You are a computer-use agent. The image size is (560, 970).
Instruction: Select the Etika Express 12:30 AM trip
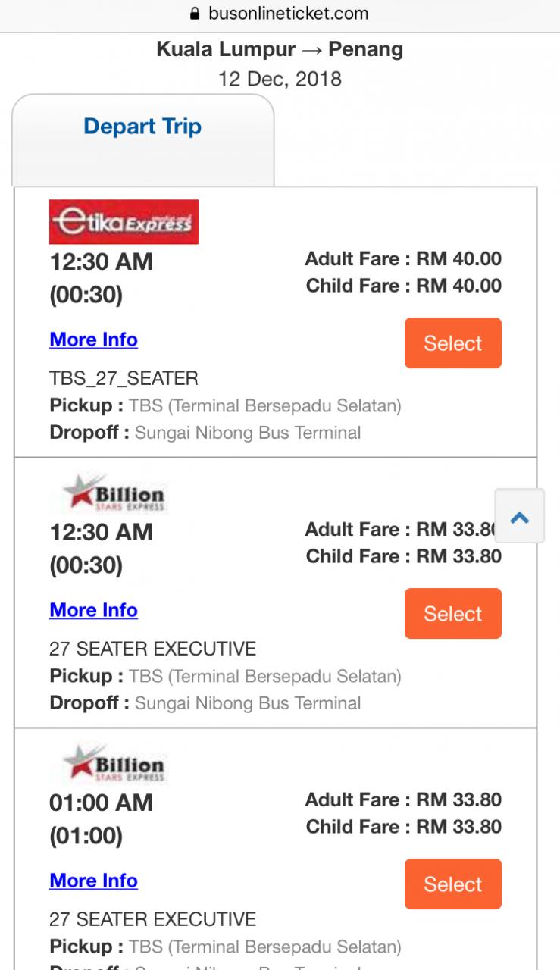(x=452, y=343)
